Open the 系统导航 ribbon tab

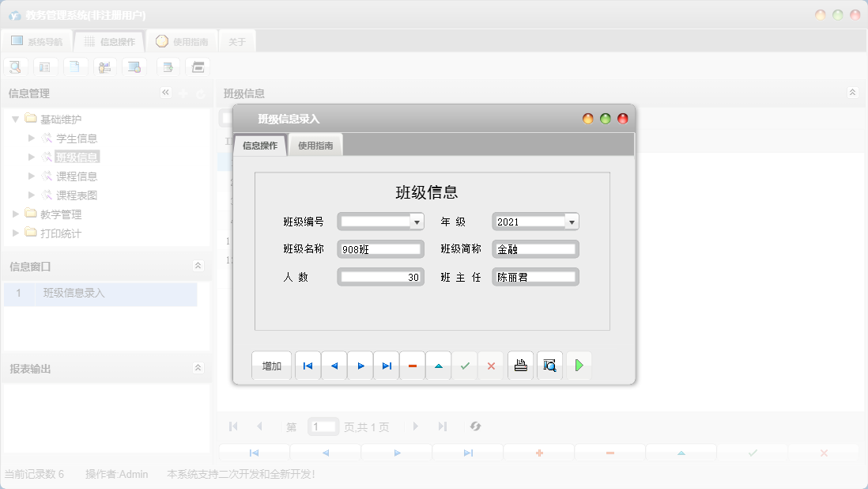pos(37,40)
